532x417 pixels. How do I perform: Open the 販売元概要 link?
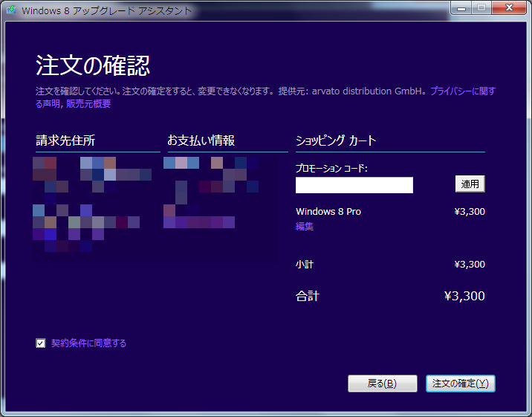coord(88,103)
